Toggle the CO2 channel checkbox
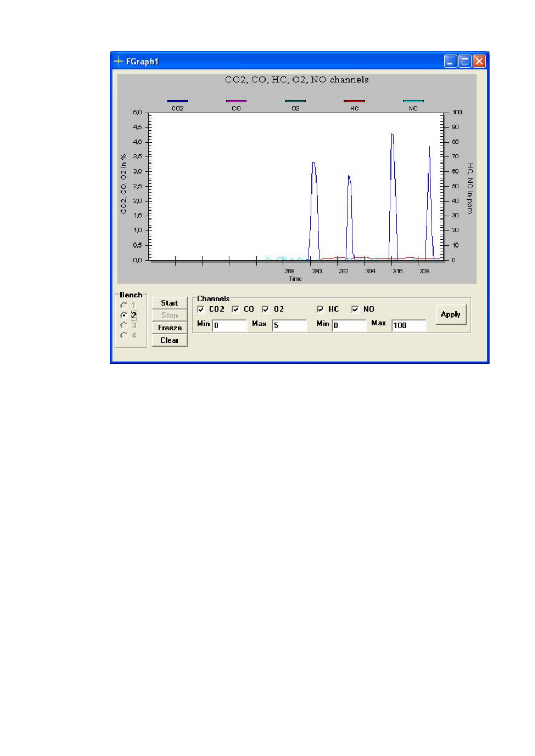535x756 pixels. pyautogui.click(x=201, y=309)
